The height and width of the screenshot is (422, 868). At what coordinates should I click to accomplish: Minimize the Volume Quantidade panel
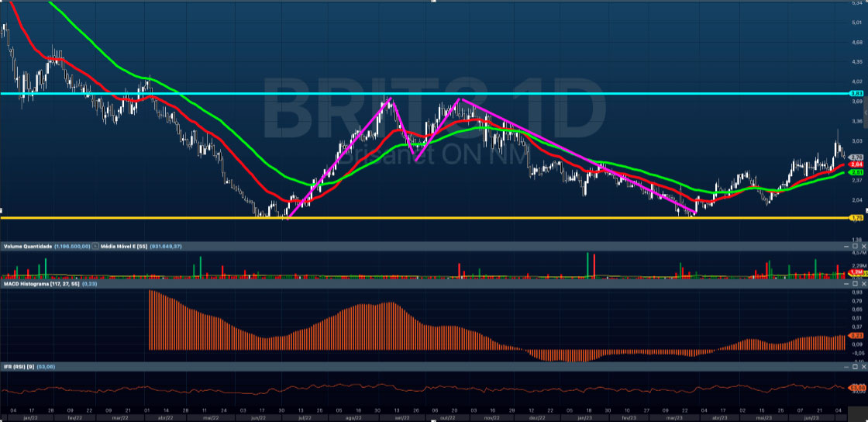846,246
